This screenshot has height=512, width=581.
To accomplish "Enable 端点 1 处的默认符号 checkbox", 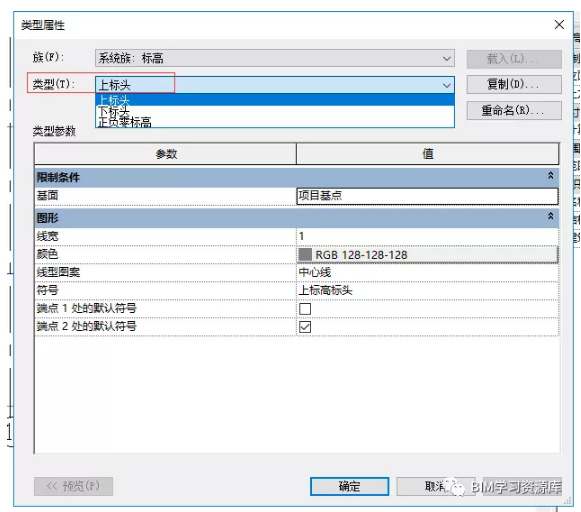I will [305, 309].
